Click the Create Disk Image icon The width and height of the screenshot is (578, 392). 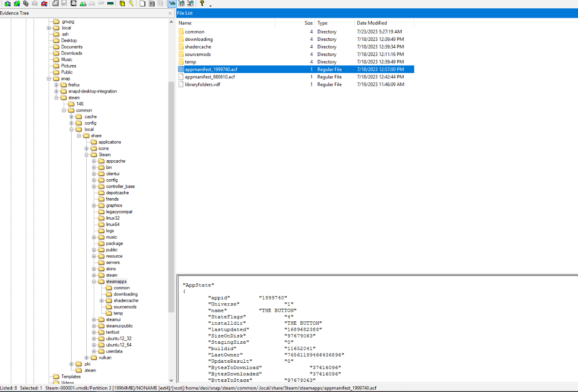(56, 4)
